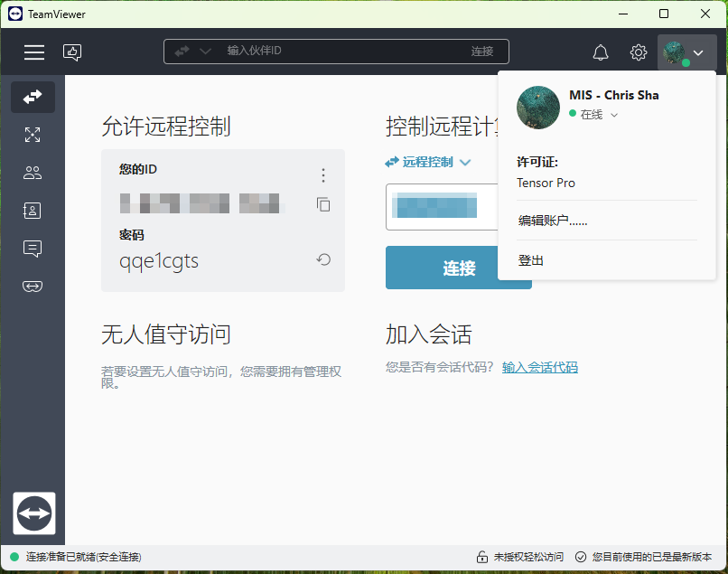Viewport: 728px width, 574px height.
Task: Expand the 远程控制 mode dropdown
Action: point(465,162)
